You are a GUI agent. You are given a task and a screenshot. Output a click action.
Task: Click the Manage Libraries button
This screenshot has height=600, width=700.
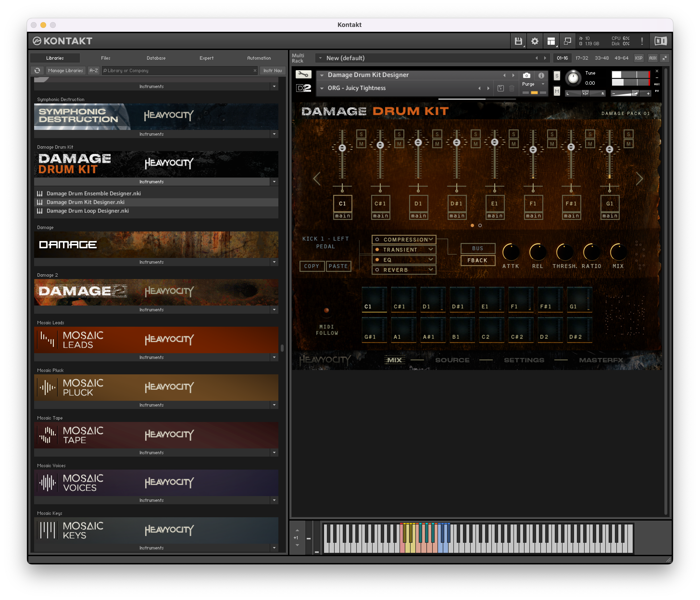click(x=66, y=71)
